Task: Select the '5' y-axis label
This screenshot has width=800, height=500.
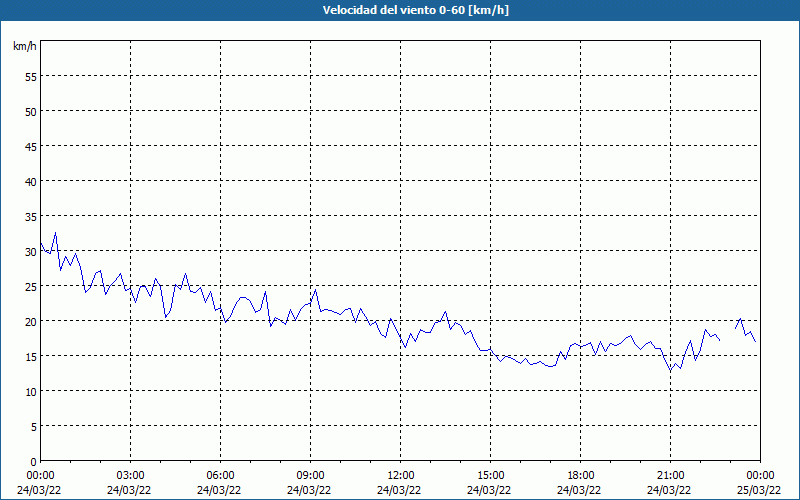Action: click(34, 427)
